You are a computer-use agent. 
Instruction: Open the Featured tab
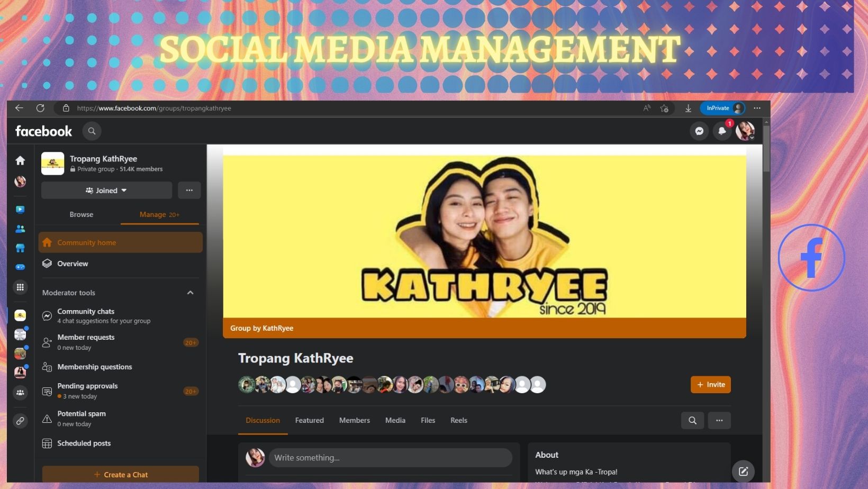[310, 420]
